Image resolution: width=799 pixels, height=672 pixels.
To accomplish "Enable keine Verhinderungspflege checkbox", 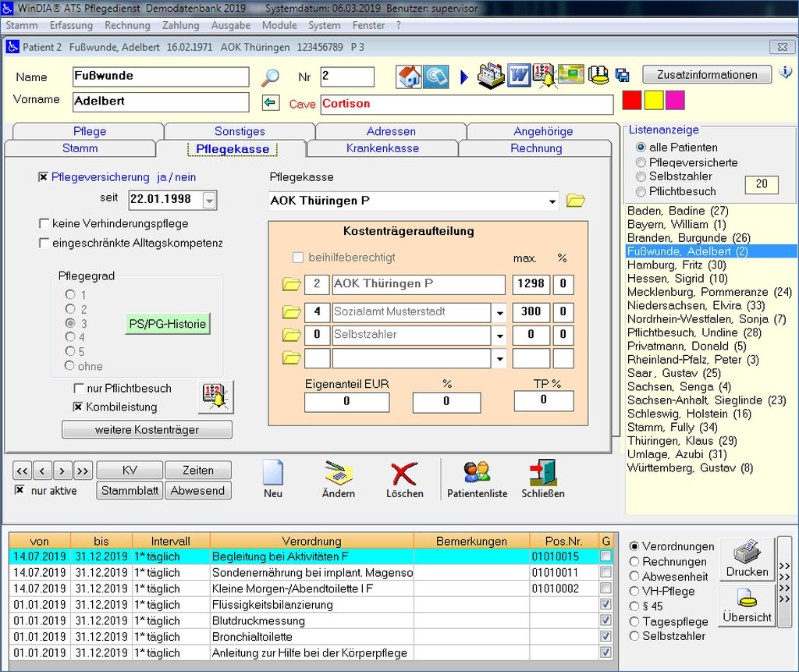I will (x=44, y=224).
